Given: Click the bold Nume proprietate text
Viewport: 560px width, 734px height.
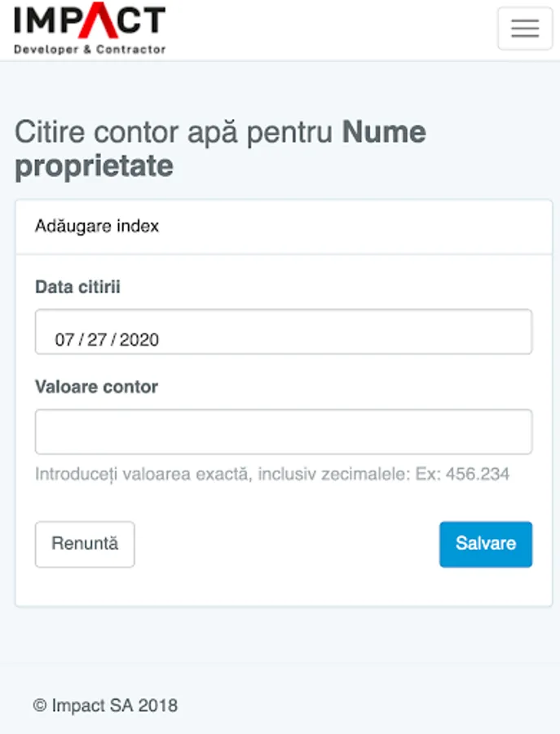Looking at the screenshot, I should 383,132.
